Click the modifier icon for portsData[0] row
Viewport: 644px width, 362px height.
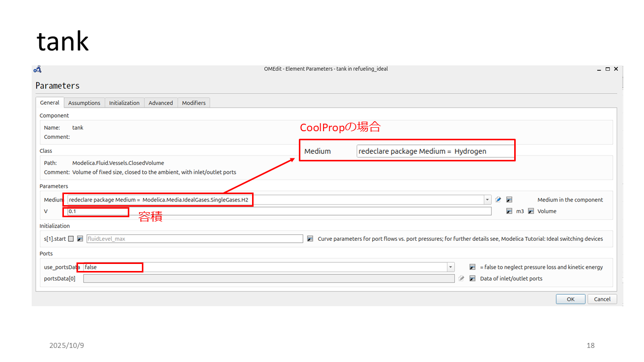coord(472,278)
